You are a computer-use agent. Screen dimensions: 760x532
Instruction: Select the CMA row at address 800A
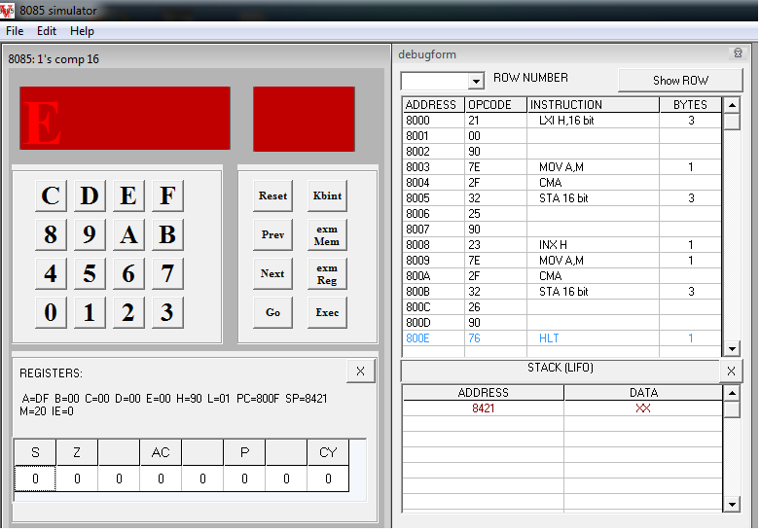coord(562,275)
